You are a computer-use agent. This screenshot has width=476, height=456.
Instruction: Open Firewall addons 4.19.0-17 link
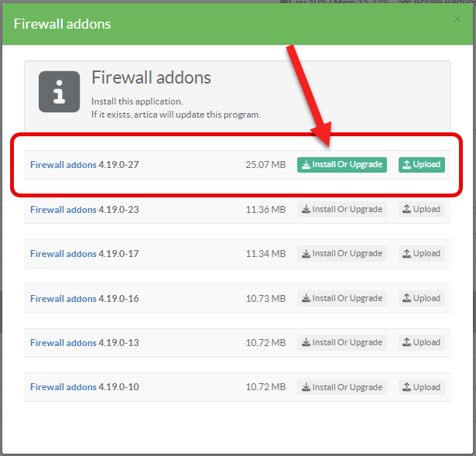[63, 253]
